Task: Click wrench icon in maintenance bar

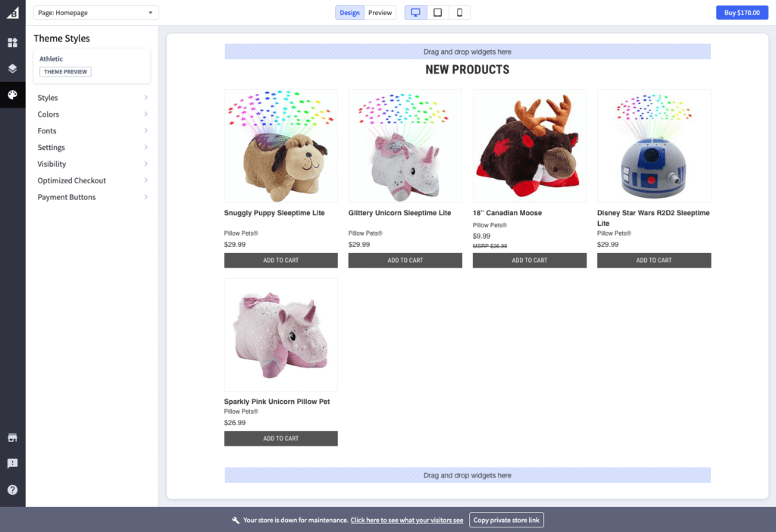Action: 236,520
